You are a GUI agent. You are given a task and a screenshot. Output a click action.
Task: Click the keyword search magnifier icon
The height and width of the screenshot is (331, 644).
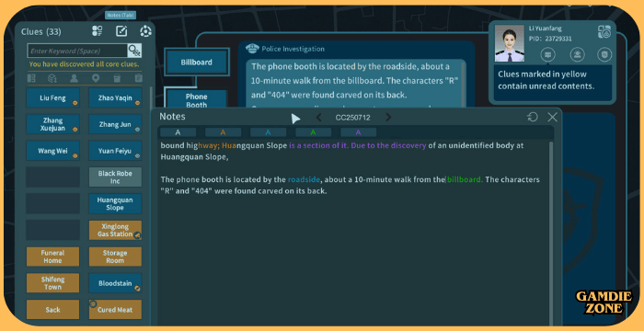click(134, 51)
